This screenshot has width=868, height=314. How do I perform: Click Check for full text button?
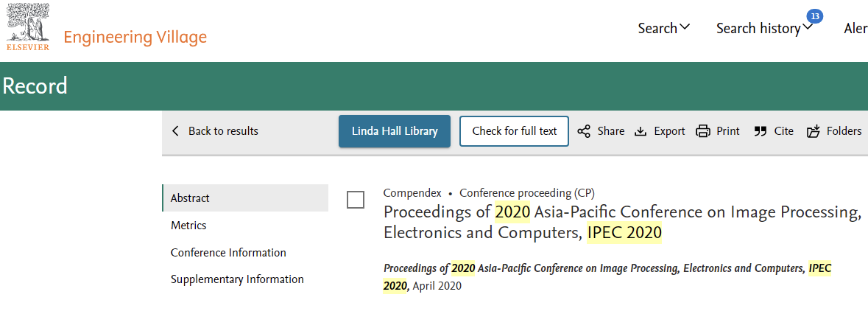[x=515, y=131]
